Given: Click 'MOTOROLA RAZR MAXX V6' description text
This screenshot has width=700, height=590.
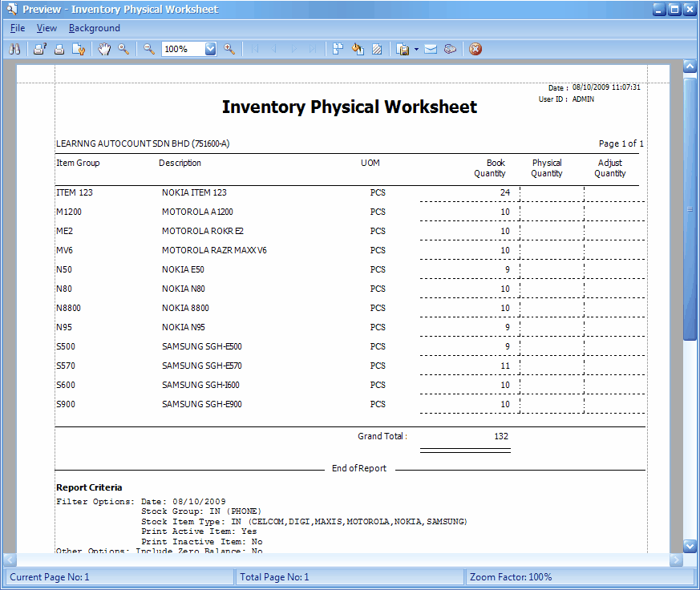Looking at the screenshot, I should 214,250.
